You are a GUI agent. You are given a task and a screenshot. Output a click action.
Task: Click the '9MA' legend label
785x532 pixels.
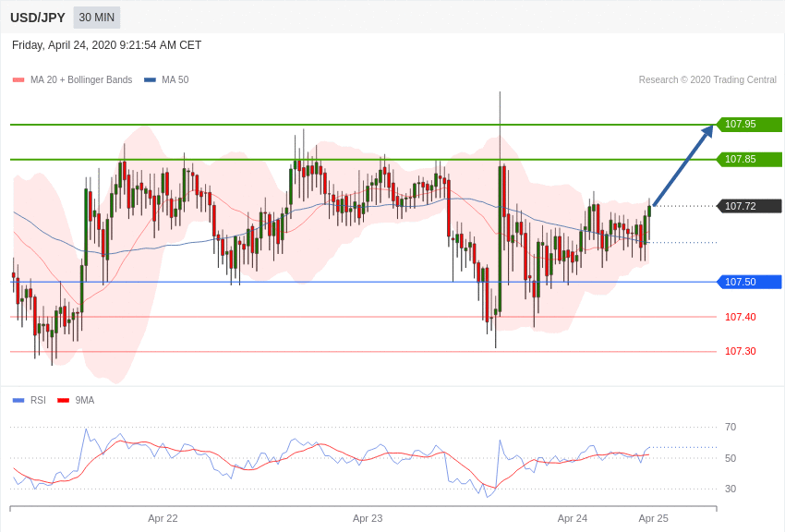[85, 400]
